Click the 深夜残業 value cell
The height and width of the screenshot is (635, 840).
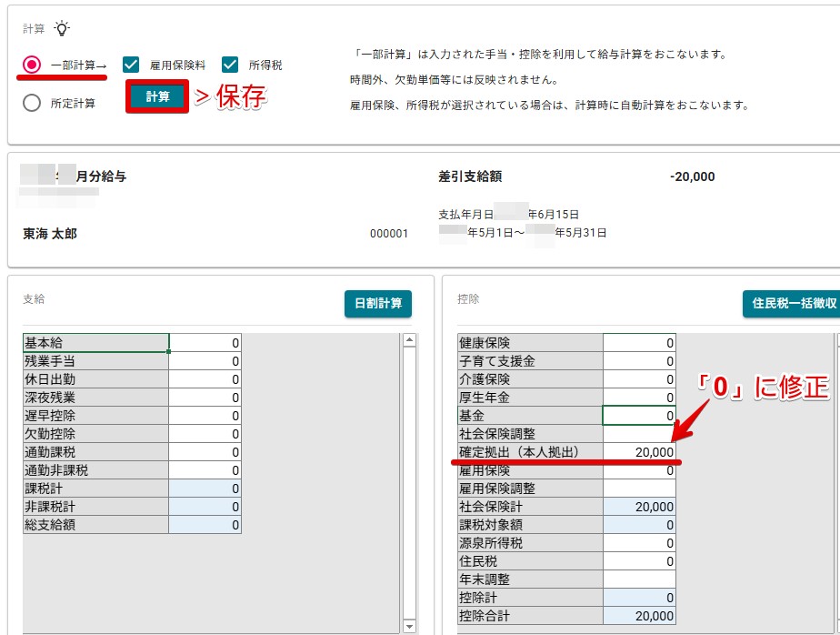[205, 398]
